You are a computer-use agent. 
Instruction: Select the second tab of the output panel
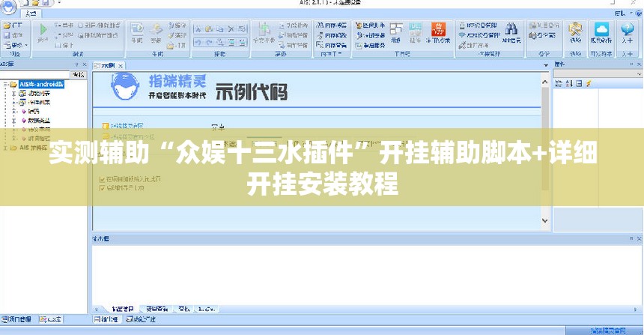pos(157,309)
